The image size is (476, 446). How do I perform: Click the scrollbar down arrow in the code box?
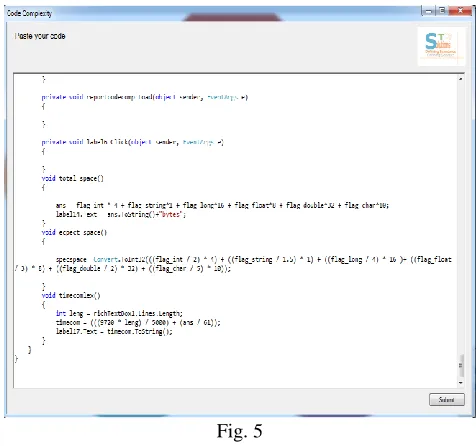[x=460, y=383]
